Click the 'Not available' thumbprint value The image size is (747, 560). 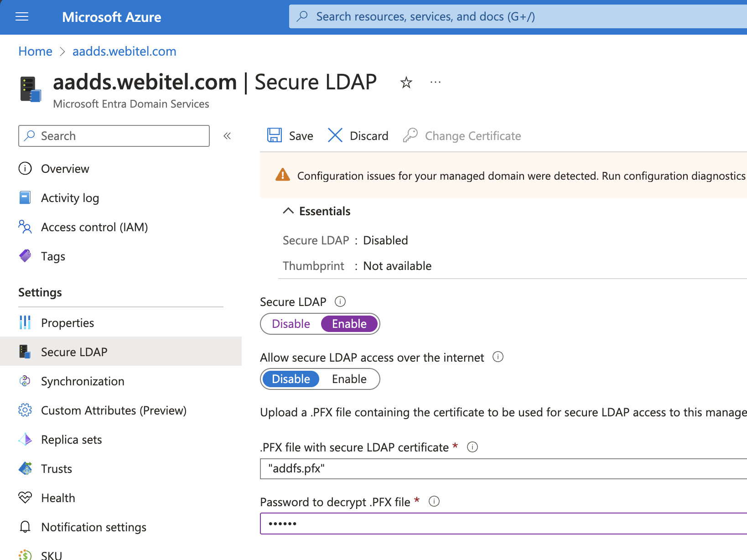pos(397,266)
